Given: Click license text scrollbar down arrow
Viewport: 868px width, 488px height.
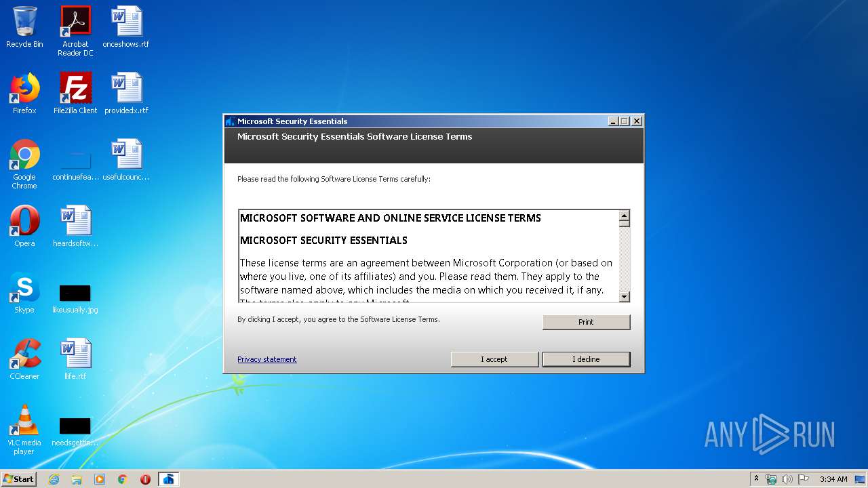Looking at the screenshot, I should point(625,296).
